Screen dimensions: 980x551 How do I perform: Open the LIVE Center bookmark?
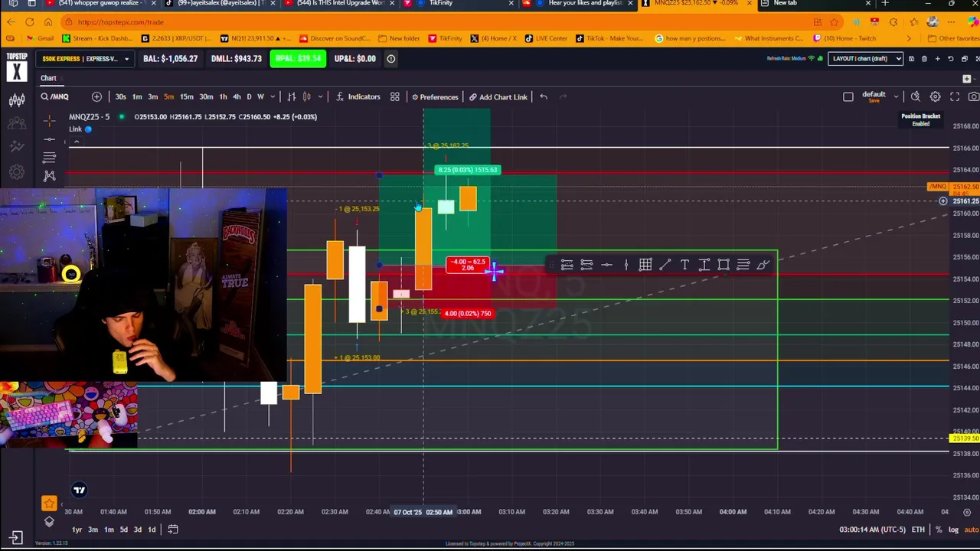tap(546, 38)
